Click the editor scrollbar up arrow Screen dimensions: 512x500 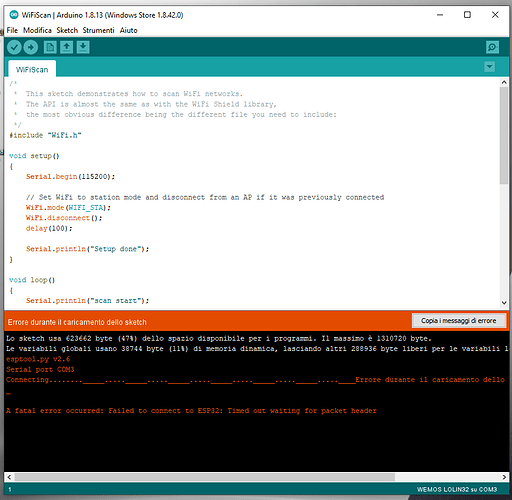(x=504, y=82)
